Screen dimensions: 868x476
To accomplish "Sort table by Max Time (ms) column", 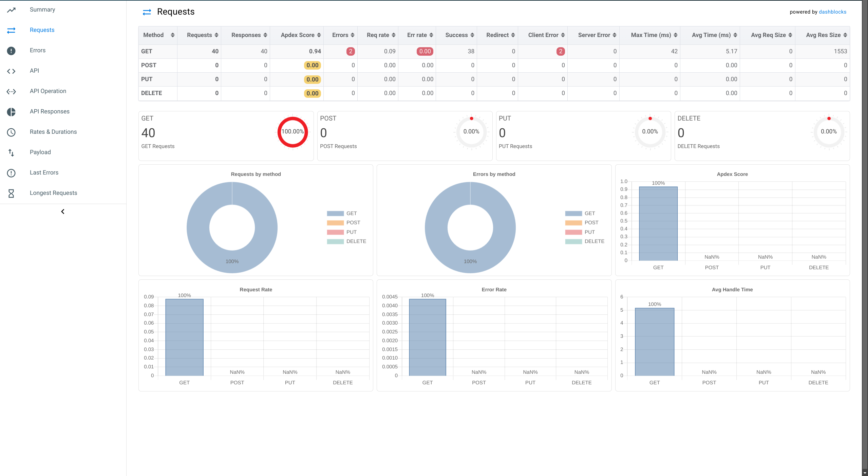I will point(654,35).
